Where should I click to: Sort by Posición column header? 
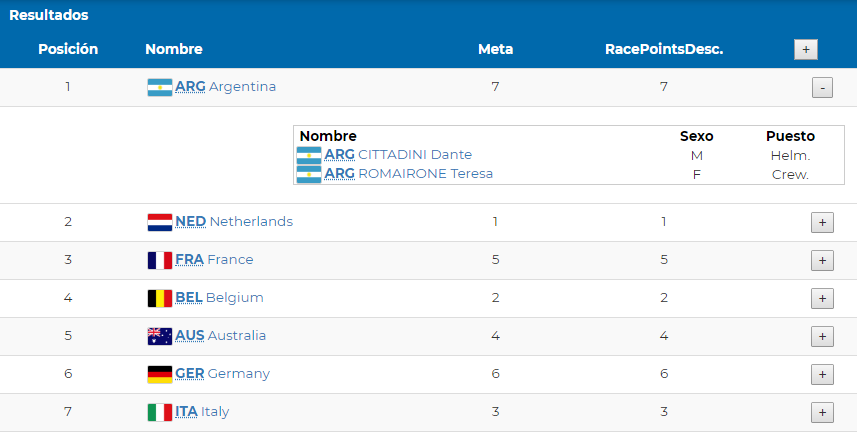(x=68, y=49)
